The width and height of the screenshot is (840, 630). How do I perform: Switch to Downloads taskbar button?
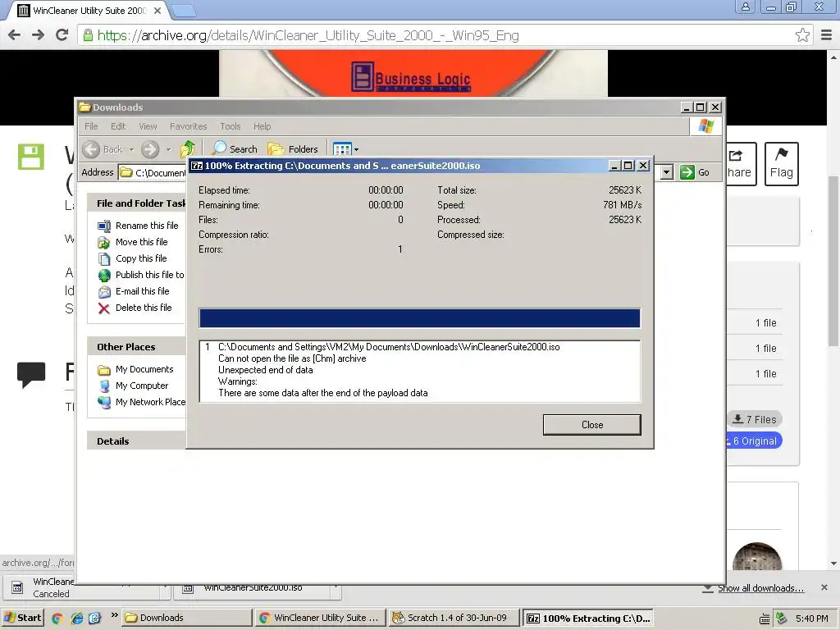tap(186, 618)
